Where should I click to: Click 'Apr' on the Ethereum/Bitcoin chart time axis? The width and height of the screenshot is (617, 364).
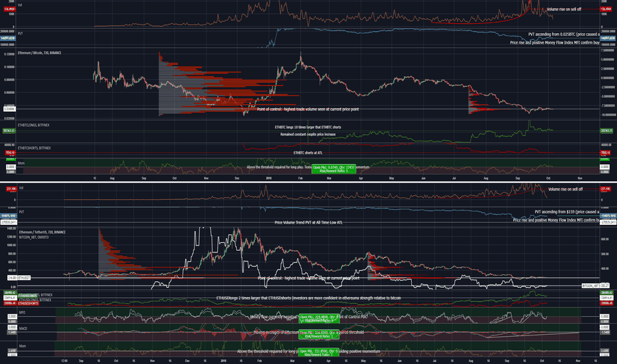pos(360,178)
